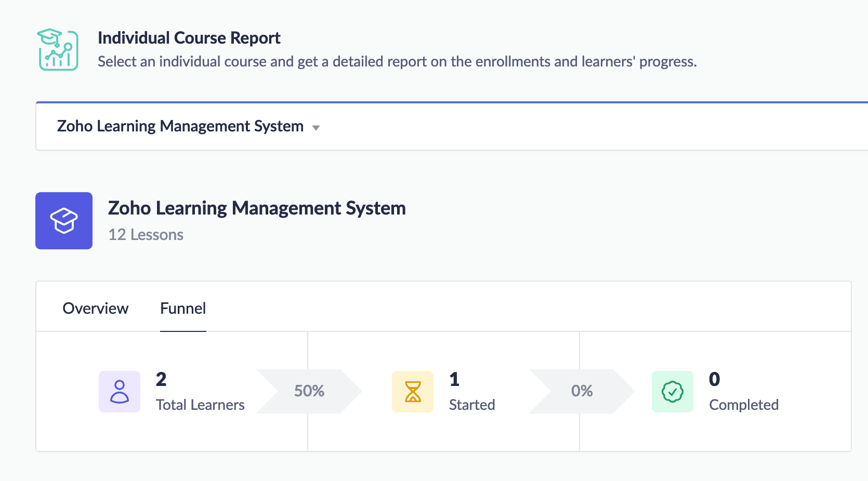This screenshot has height=481, width=868.
Task: Click the Completed label
Action: (x=744, y=405)
